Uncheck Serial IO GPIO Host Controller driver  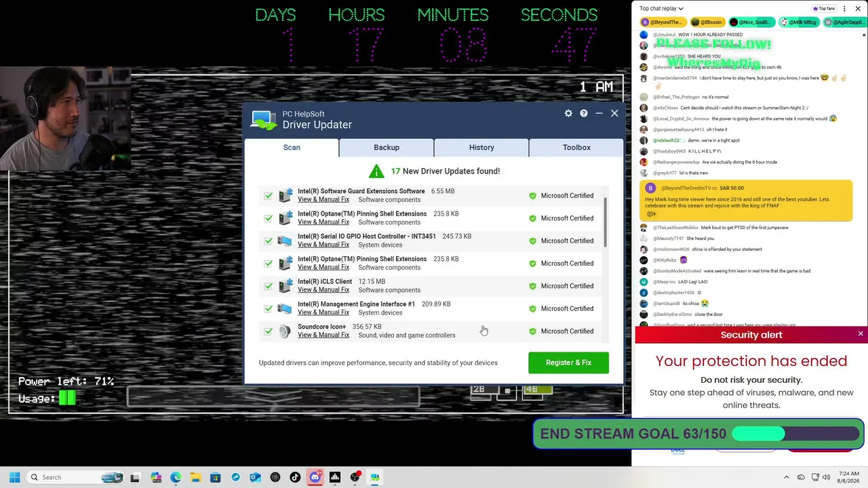point(269,241)
